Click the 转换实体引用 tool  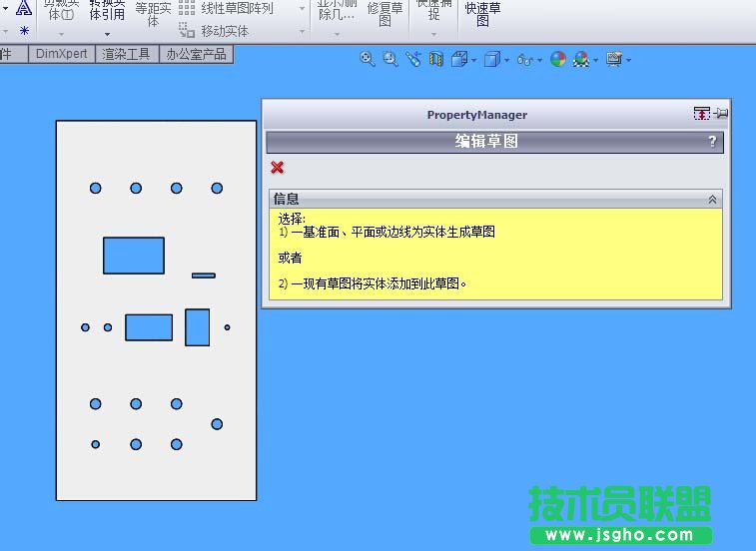(107, 11)
